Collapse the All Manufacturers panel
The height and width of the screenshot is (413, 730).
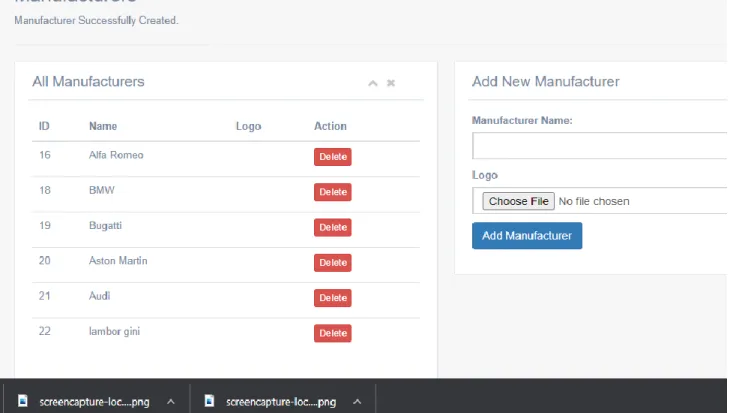point(372,83)
